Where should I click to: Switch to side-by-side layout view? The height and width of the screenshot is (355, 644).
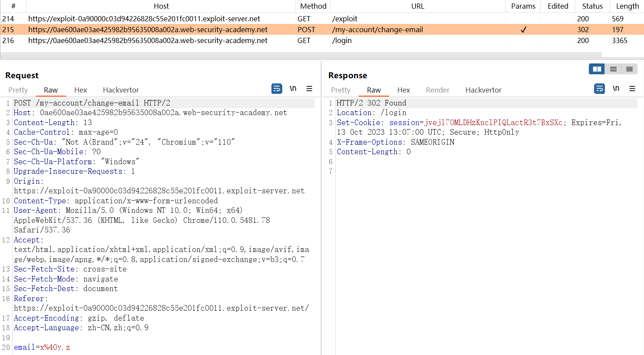point(597,69)
